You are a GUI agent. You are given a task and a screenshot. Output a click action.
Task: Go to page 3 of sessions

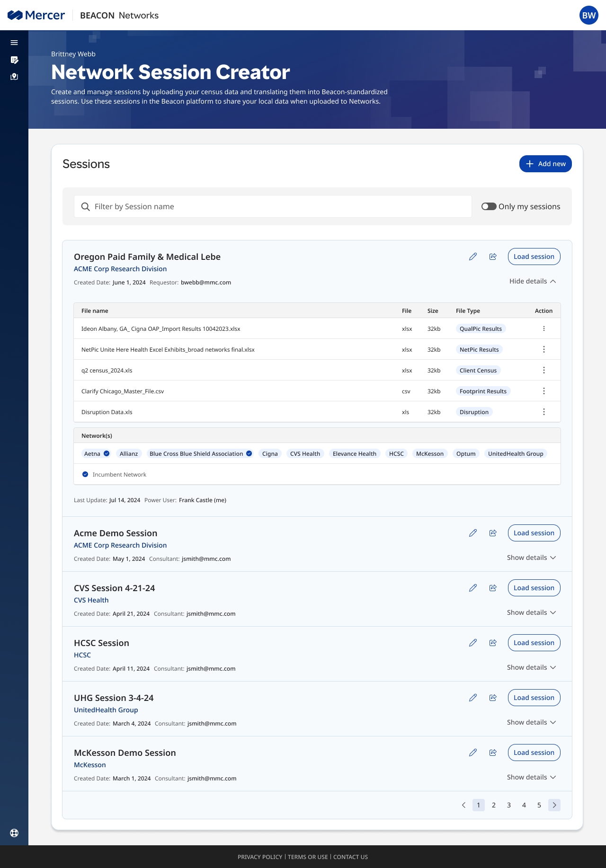click(x=509, y=805)
